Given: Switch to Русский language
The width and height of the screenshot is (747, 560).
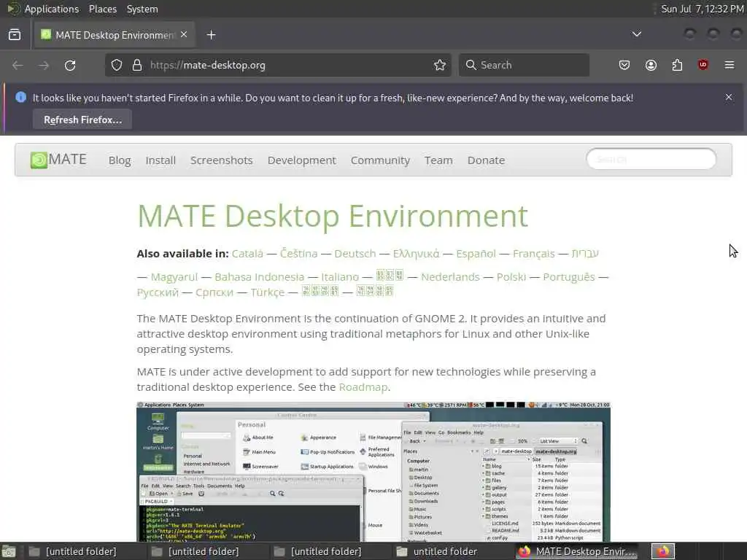Looking at the screenshot, I should 158,292.
